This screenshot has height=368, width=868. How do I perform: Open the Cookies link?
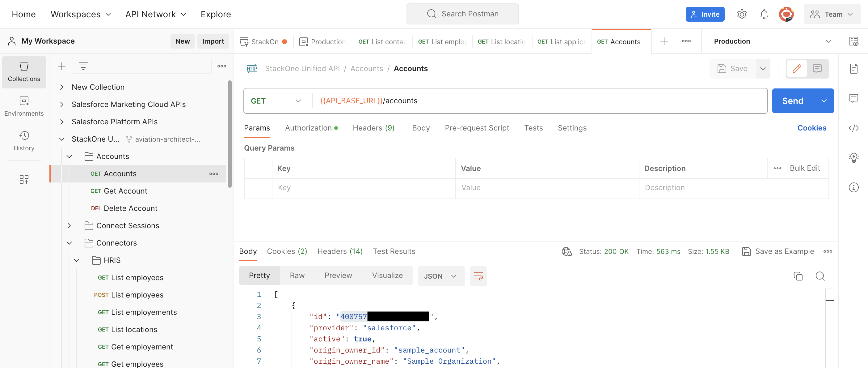(x=811, y=128)
